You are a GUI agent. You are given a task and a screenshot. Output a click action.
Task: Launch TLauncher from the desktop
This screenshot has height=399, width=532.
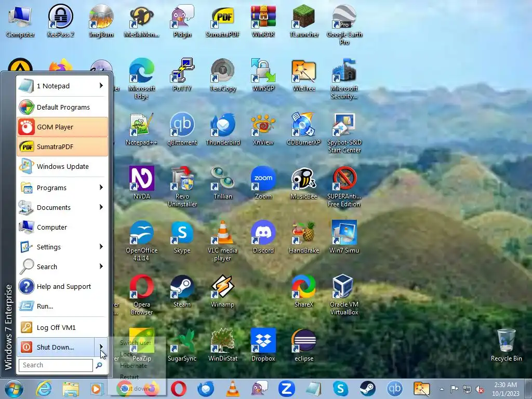pyautogui.click(x=304, y=21)
